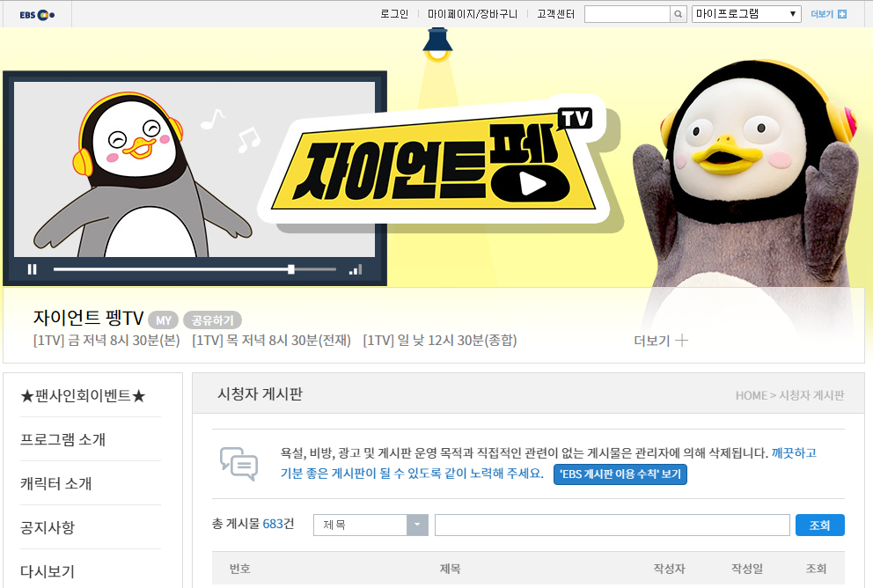Click 'EBS 게시판 이용 수칙' 보기 button

click(620, 474)
